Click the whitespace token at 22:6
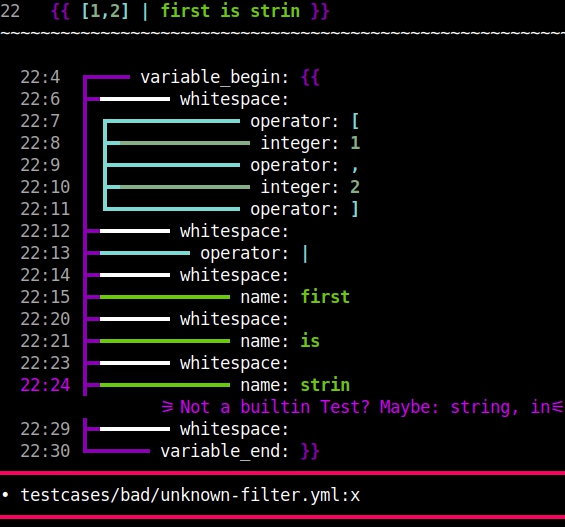565x527 pixels. pos(235,99)
